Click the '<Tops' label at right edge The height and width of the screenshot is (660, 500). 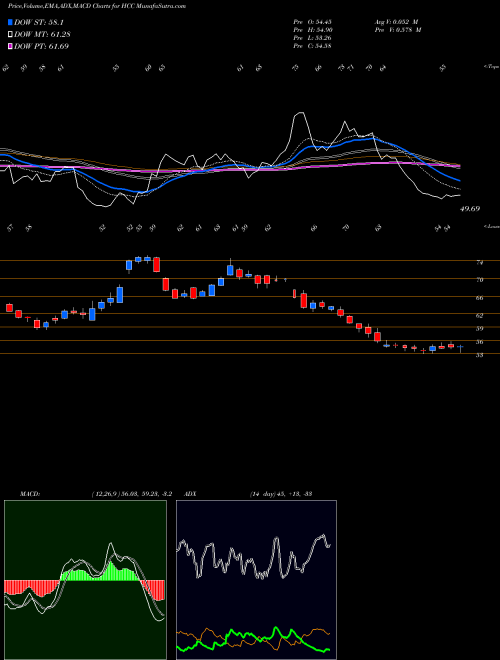tap(491, 67)
